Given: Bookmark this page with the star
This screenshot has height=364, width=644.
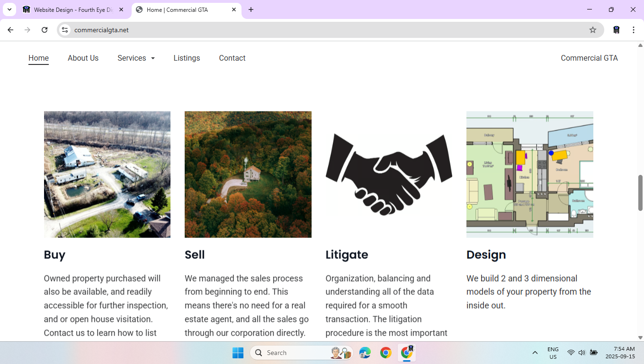Looking at the screenshot, I should tap(593, 30).
